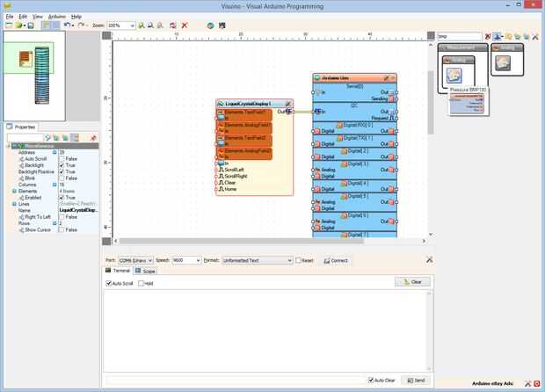Open the Arduino menu
Image resolution: width=545 pixels, height=392 pixels.
point(56,17)
